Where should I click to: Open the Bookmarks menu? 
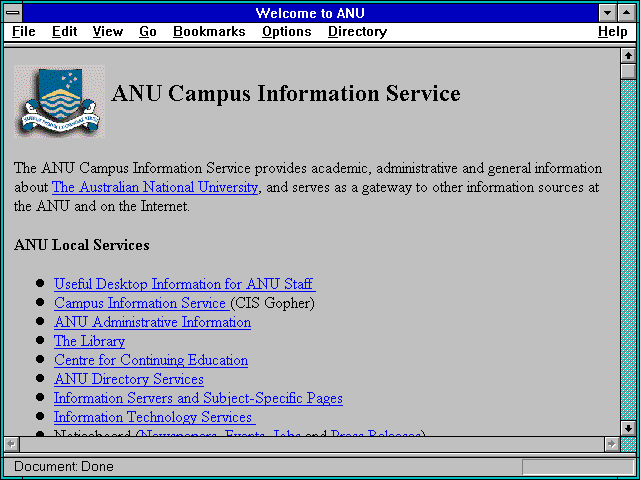click(209, 31)
